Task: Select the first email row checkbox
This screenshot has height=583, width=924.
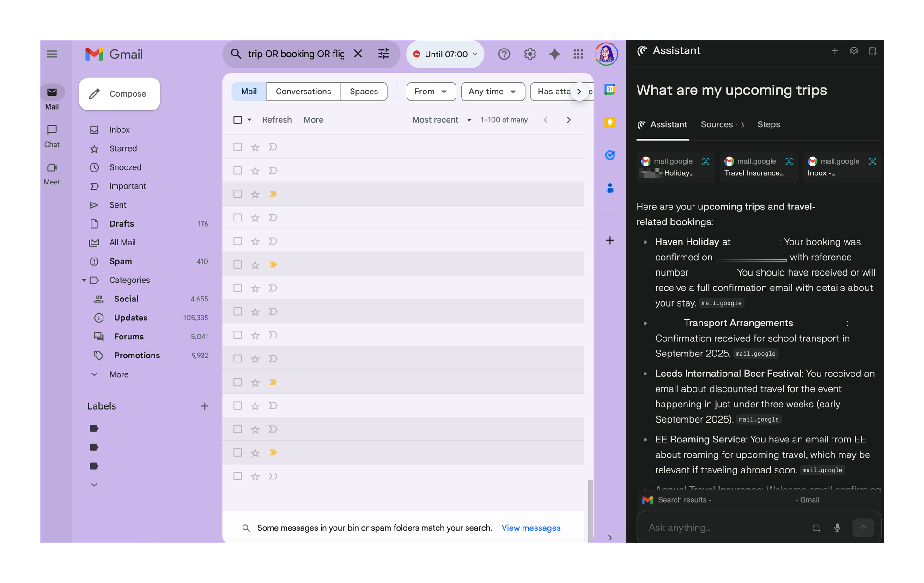Action: pos(237,147)
